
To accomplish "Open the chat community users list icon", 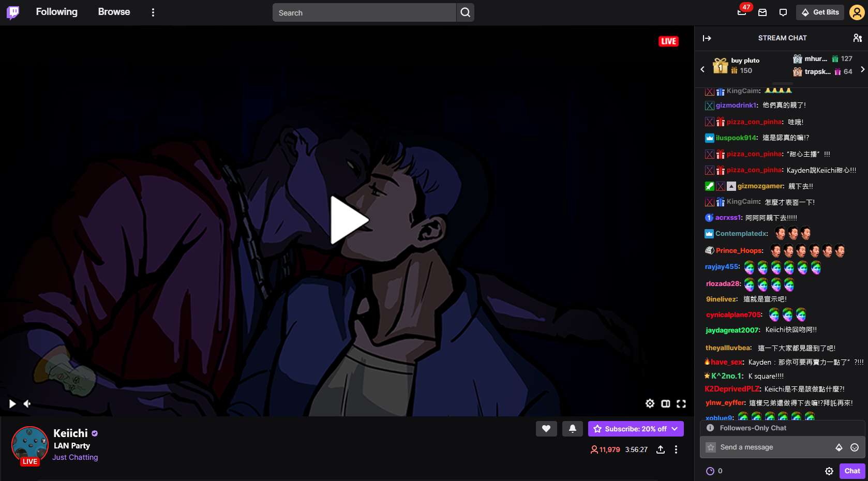I will (x=857, y=38).
